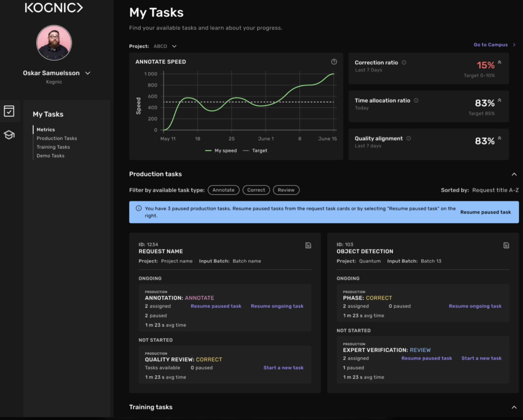This screenshot has height=420, width=523.
Task: Click the 15% correction ratio value
Action: point(486,65)
